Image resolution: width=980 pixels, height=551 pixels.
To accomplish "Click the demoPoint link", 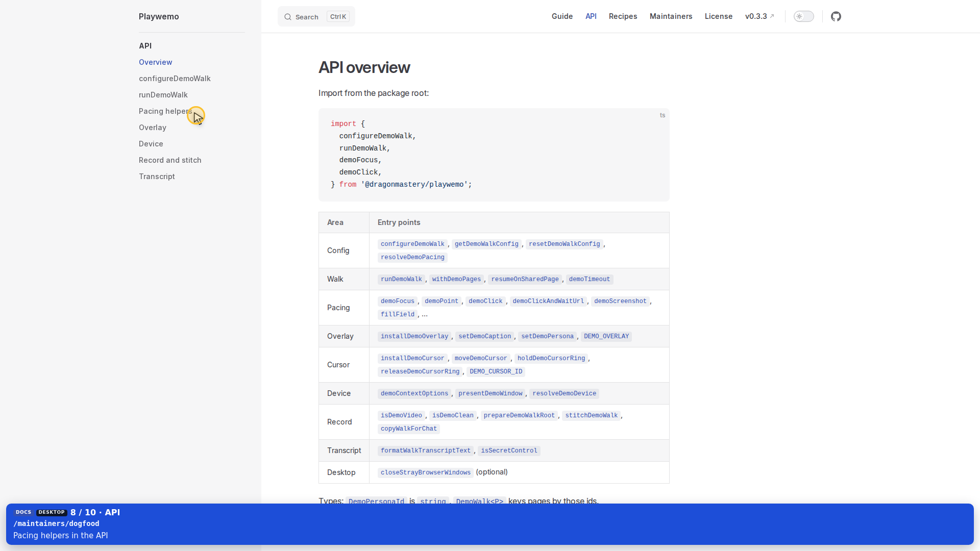I will [442, 301].
